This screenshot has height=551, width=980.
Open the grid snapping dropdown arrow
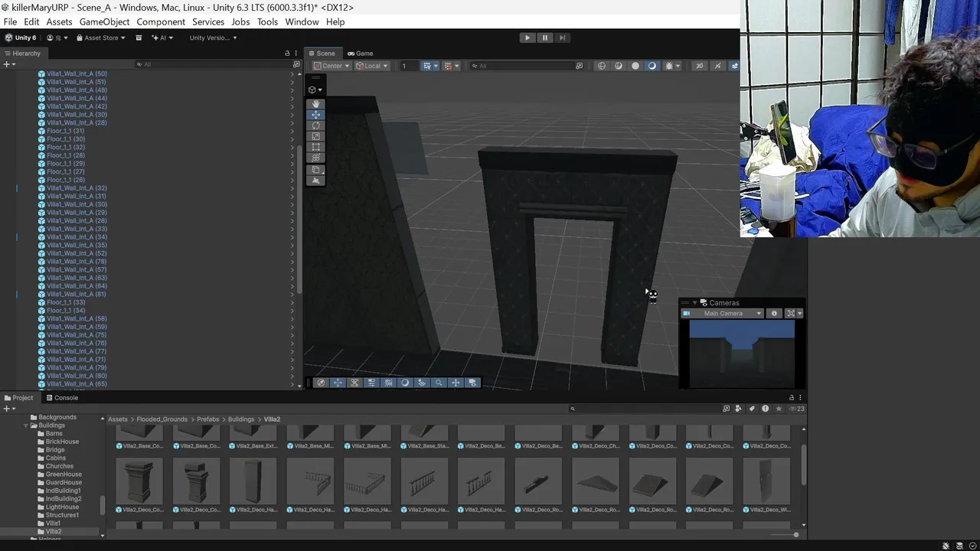point(436,66)
